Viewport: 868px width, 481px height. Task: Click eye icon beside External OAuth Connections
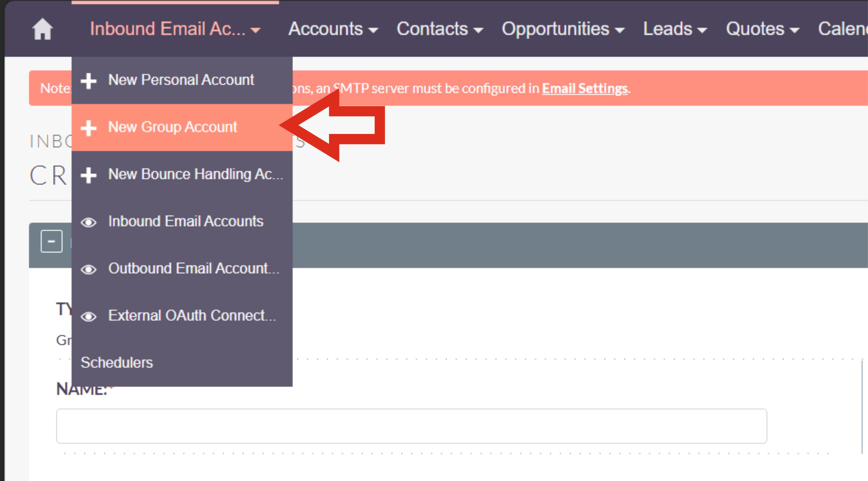click(89, 317)
